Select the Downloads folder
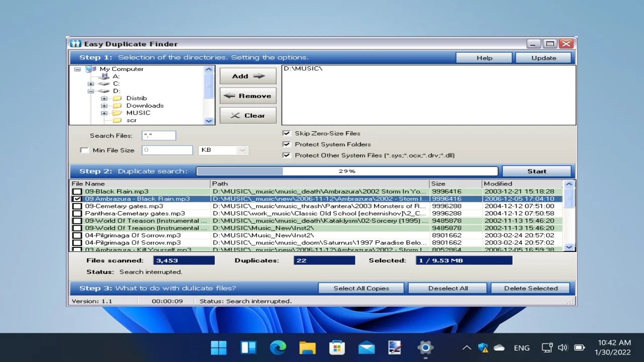The height and width of the screenshot is (362, 644). 145,106
